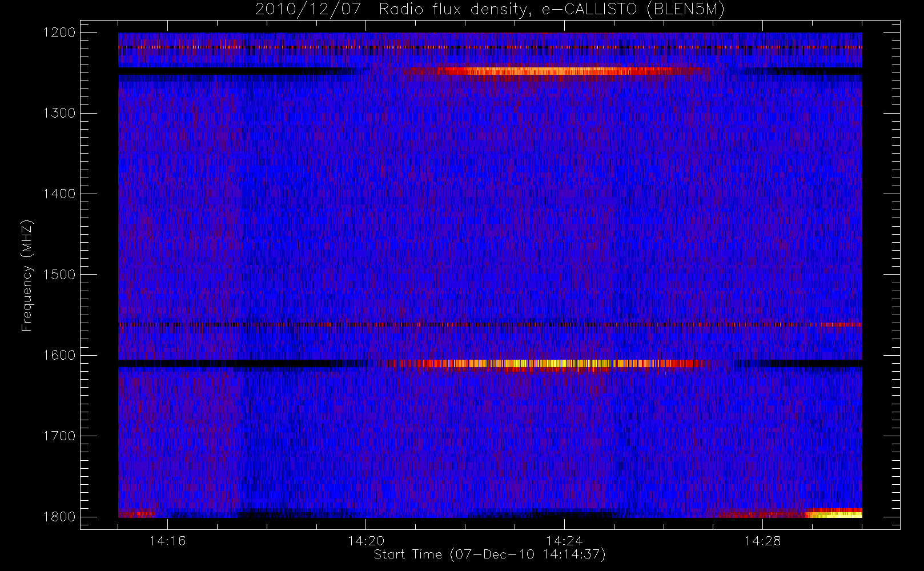Click the 1700 frequency tick label
The height and width of the screenshot is (571, 924).
click(59, 436)
